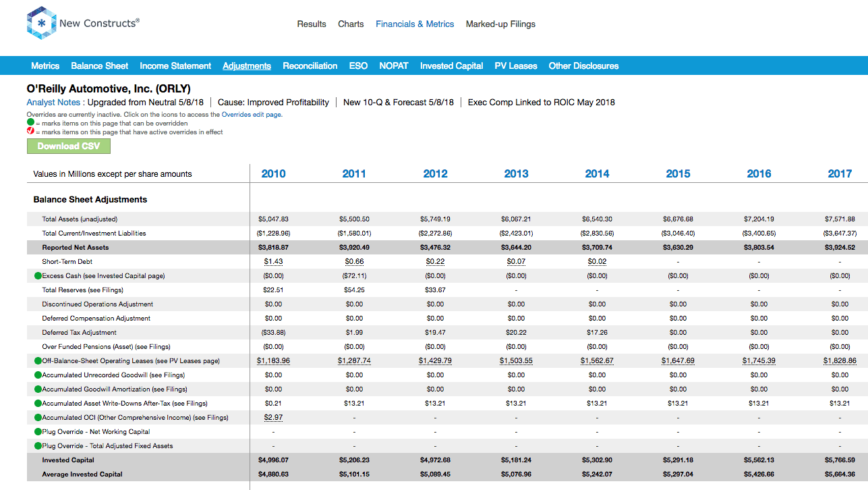Open the Reconciliation sub-tab
The width and height of the screenshot is (868, 490).
pos(310,65)
